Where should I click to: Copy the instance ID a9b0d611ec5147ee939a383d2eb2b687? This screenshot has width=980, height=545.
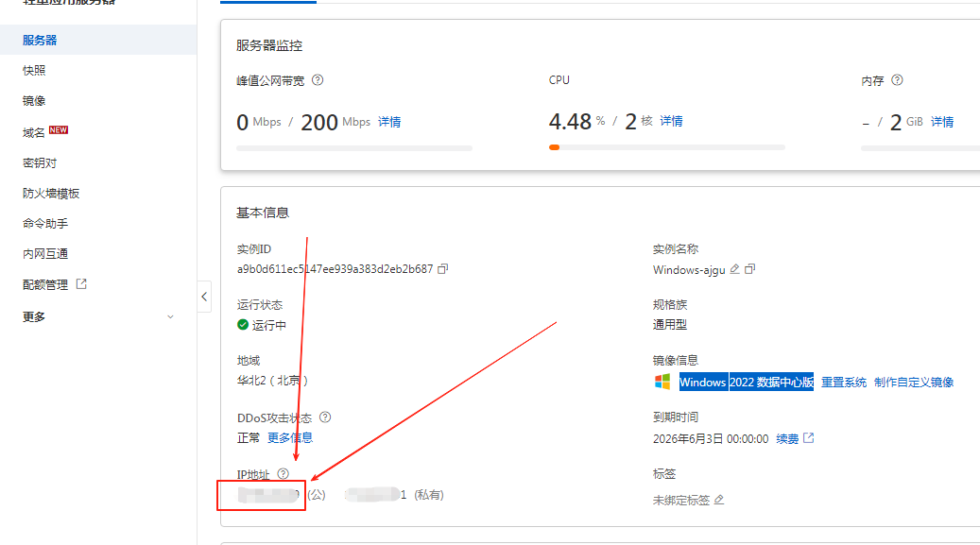click(441, 268)
